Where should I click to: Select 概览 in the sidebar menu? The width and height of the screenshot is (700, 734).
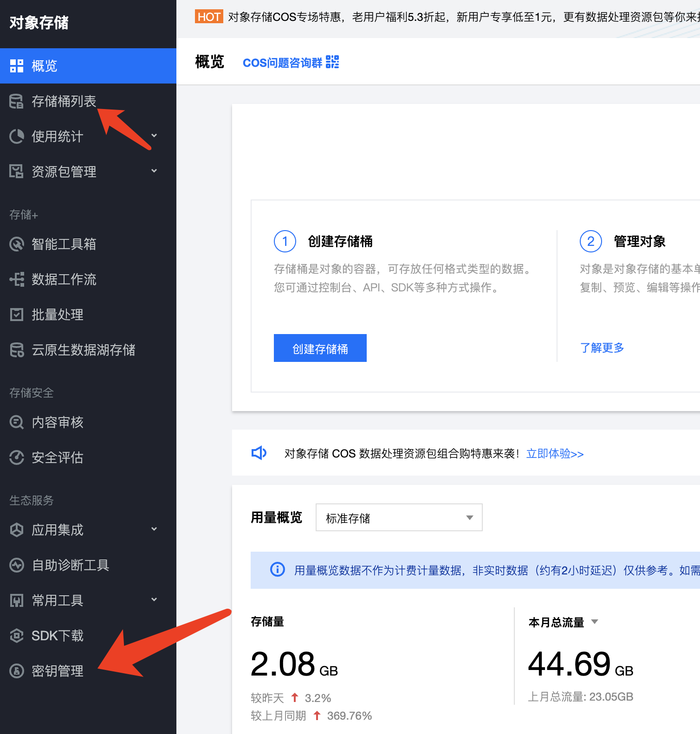45,66
